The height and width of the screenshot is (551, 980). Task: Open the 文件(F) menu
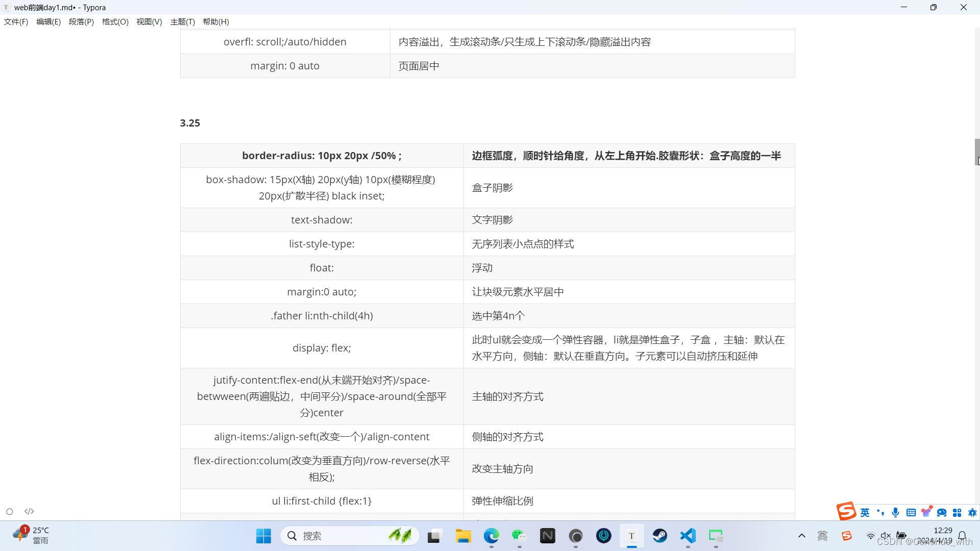[x=16, y=21]
